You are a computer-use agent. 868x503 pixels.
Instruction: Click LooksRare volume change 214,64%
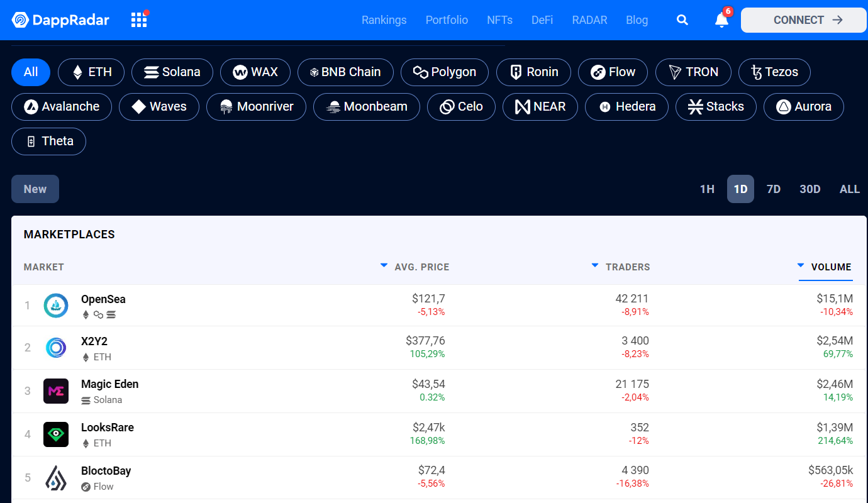click(x=837, y=441)
